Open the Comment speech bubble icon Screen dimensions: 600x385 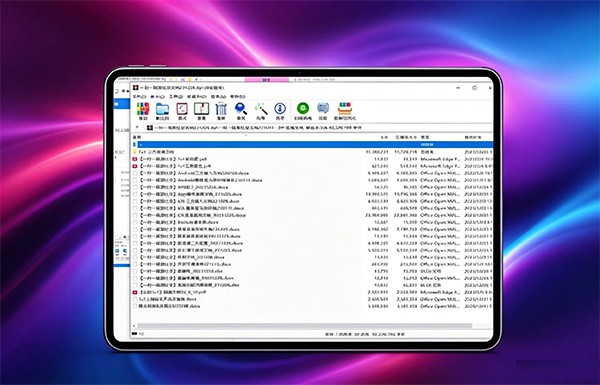[x=323, y=111]
